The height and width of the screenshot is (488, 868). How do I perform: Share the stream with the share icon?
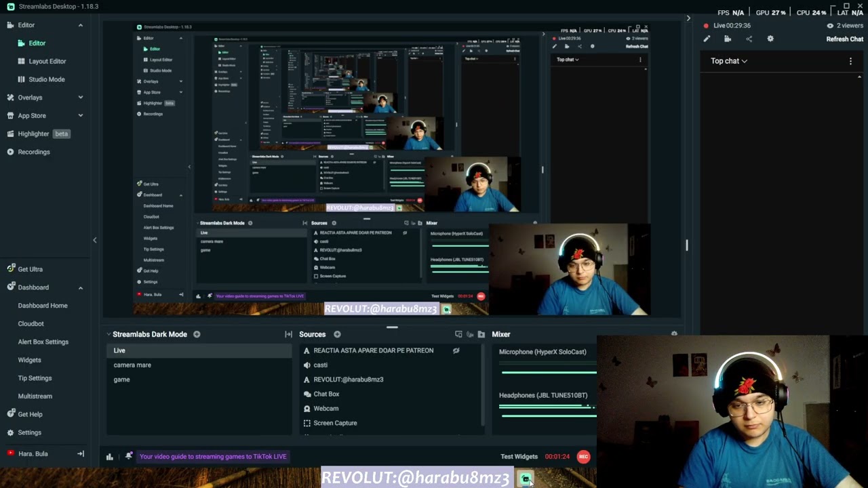[x=749, y=39]
